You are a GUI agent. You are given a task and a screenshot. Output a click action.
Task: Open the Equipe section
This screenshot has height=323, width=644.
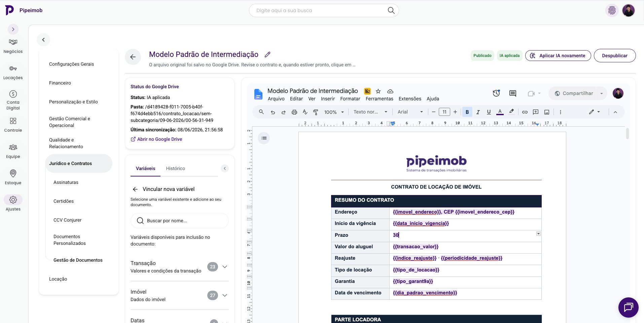pyautogui.click(x=13, y=151)
